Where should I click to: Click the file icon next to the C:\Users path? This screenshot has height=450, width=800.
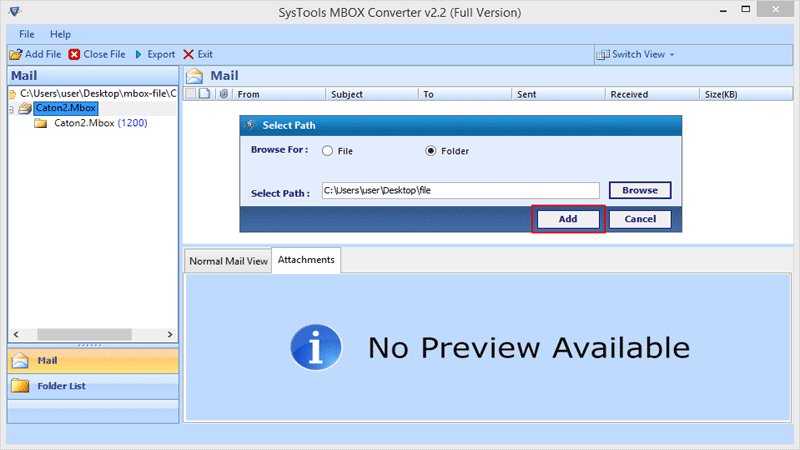pos(12,94)
